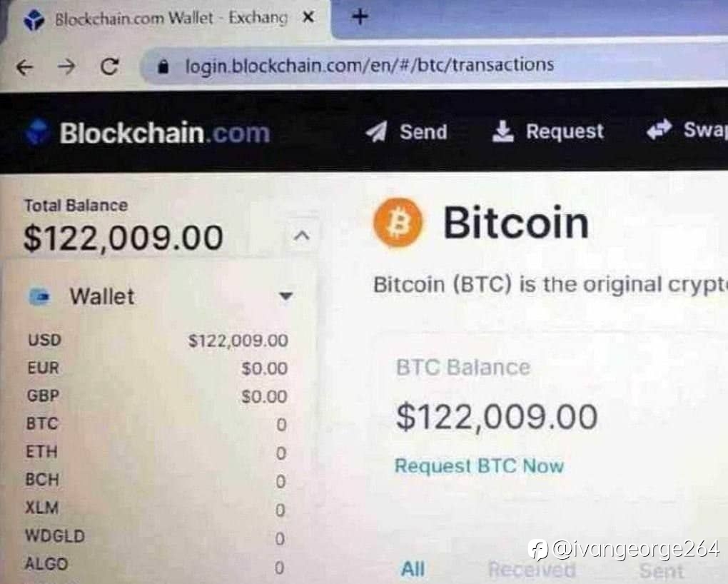Open the Sent transactions tab
The width and height of the screenshot is (728, 584).
pyautogui.click(x=661, y=570)
